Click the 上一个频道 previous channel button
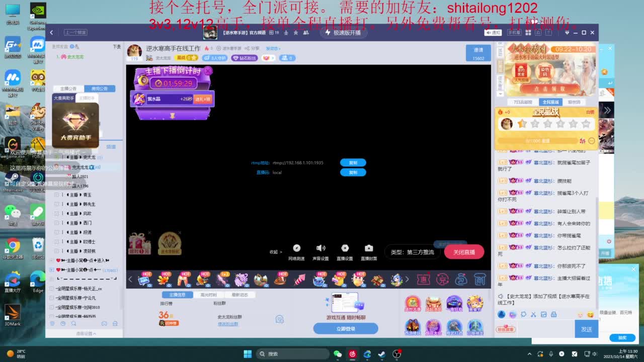The image size is (644, 362). tap(75, 33)
